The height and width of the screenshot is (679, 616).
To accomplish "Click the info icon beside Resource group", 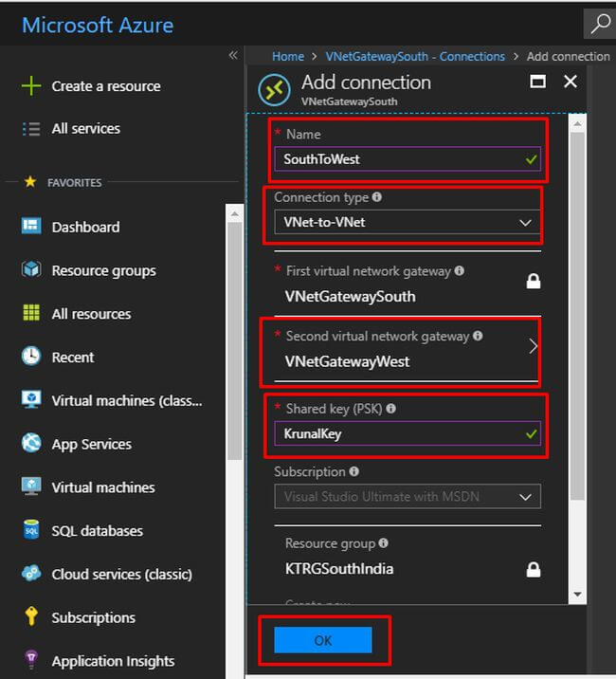I will [x=383, y=543].
